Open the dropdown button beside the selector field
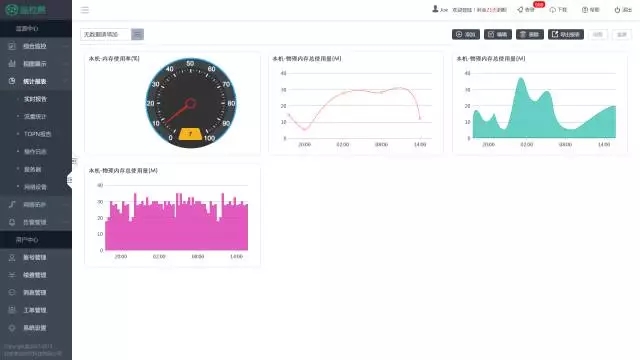The width and height of the screenshot is (640, 360). (137, 34)
